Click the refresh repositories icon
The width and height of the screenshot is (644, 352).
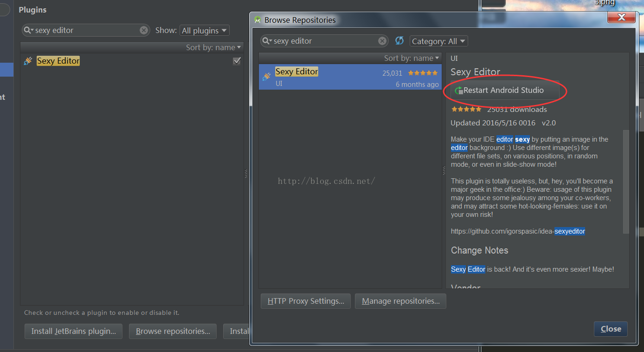399,41
